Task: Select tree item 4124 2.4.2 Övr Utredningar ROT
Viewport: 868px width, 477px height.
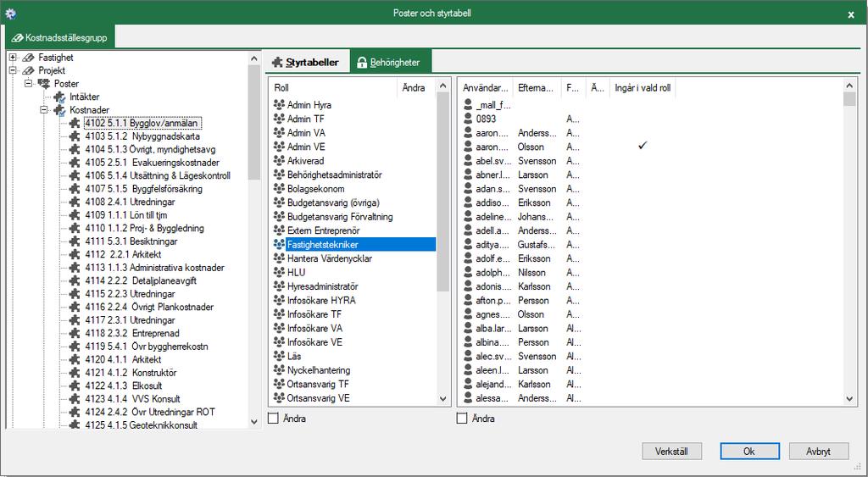Action: tap(149, 413)
